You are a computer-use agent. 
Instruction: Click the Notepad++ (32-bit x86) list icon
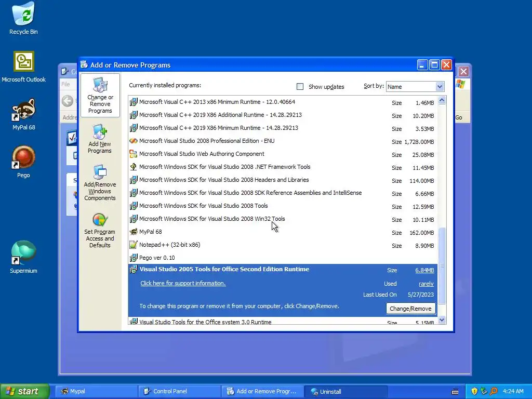pyautogui.click(x=134, y=245)
